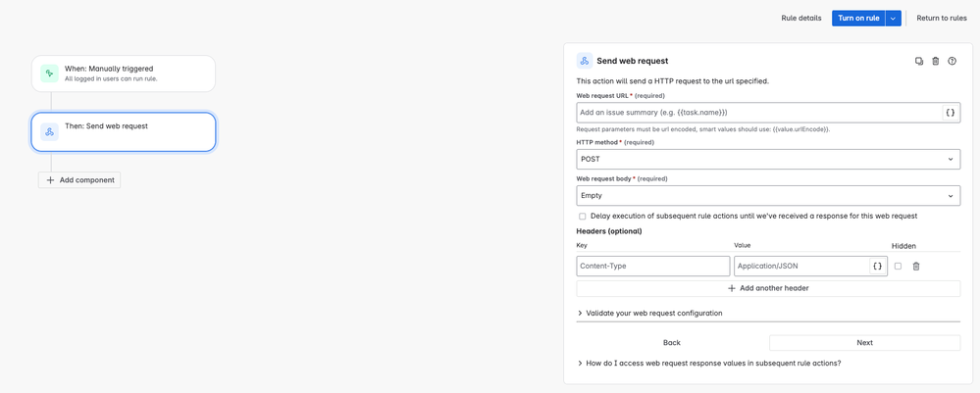Screen dimensions: 980x393
Task: Click the Turn on rule button
Action: (858, 18)
